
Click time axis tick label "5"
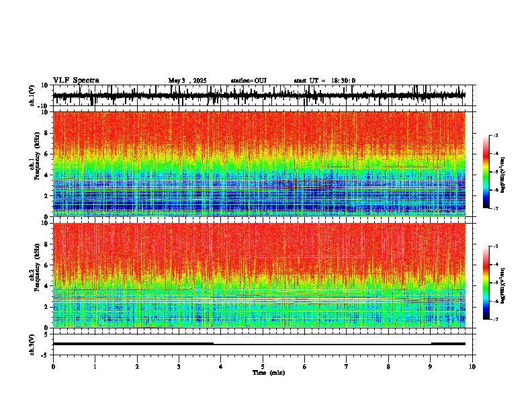coord(263,367)
